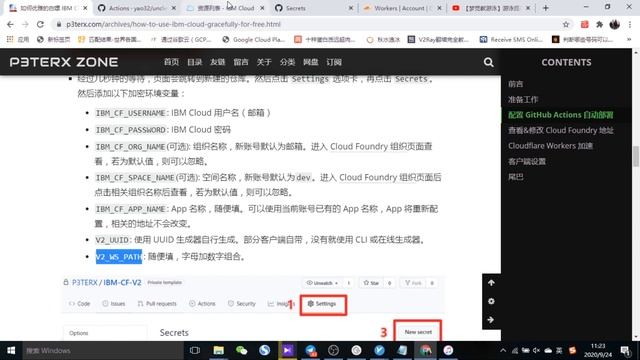Jump to 尾巴 in Contents

pyautogui.click(x=516, y=177)
